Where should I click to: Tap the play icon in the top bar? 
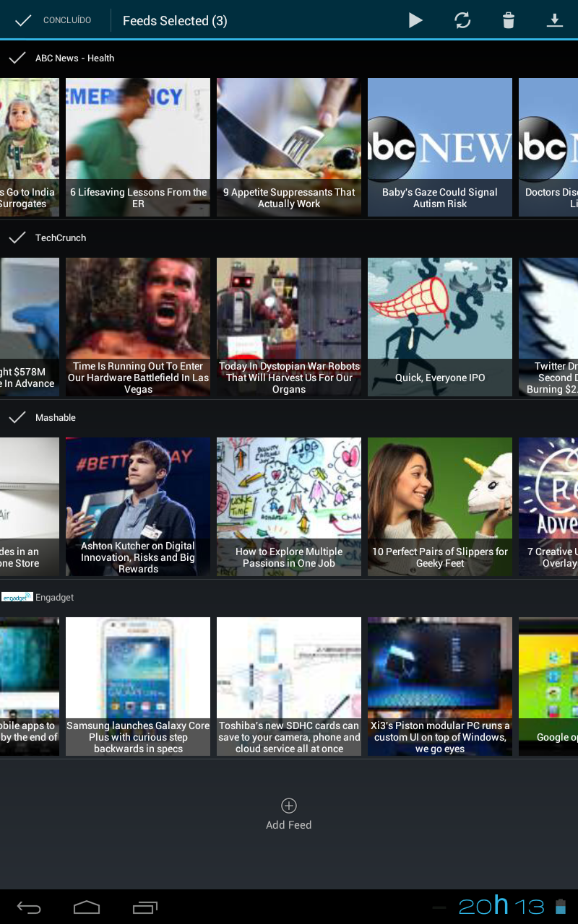pyautogui.click(x=415, y=20)
